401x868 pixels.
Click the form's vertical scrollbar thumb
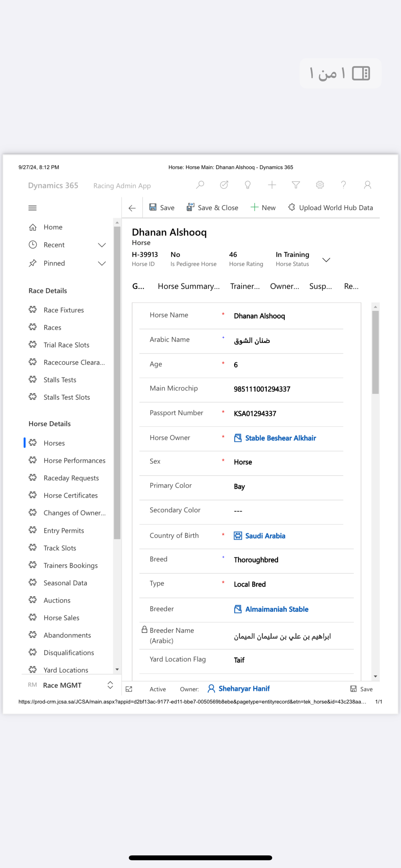coord(375,352)
